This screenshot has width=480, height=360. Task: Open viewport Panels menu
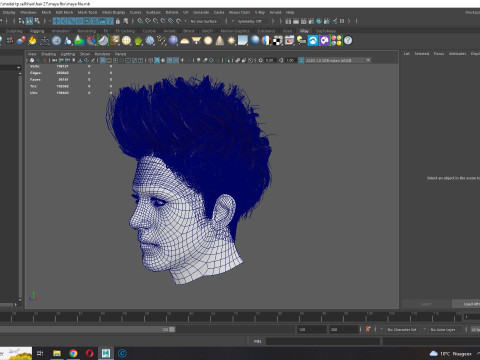pyautogui.click(x=121, y=54)
